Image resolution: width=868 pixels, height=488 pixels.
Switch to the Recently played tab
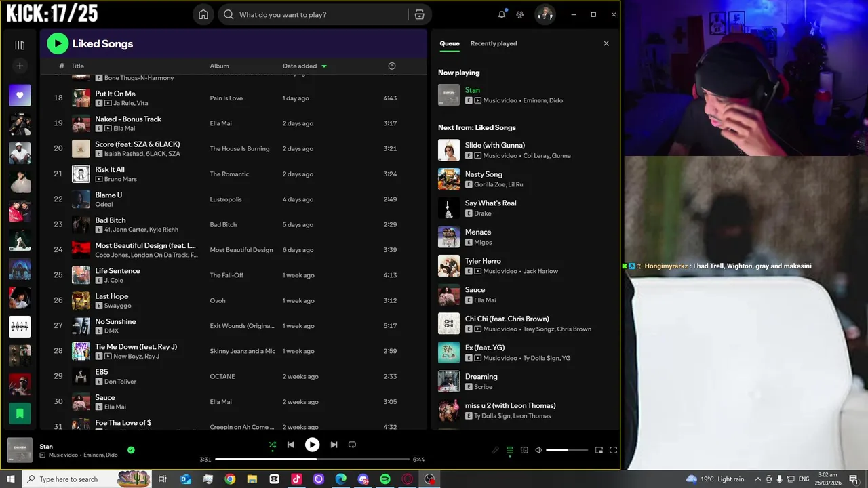pyautogui.click(x=494, y=43)
